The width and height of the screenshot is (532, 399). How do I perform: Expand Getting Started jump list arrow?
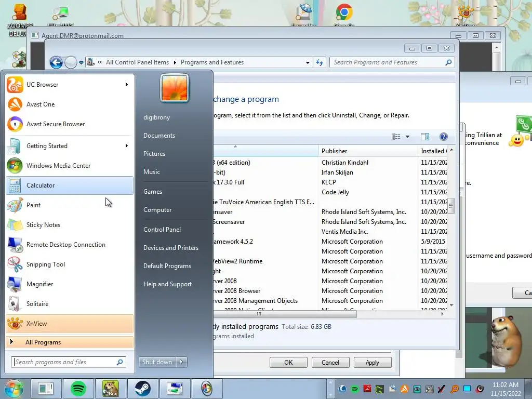pos(127,146)
